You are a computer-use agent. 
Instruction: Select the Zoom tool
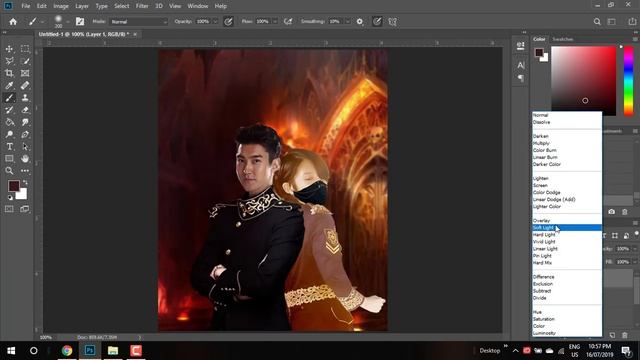(9, 171)
